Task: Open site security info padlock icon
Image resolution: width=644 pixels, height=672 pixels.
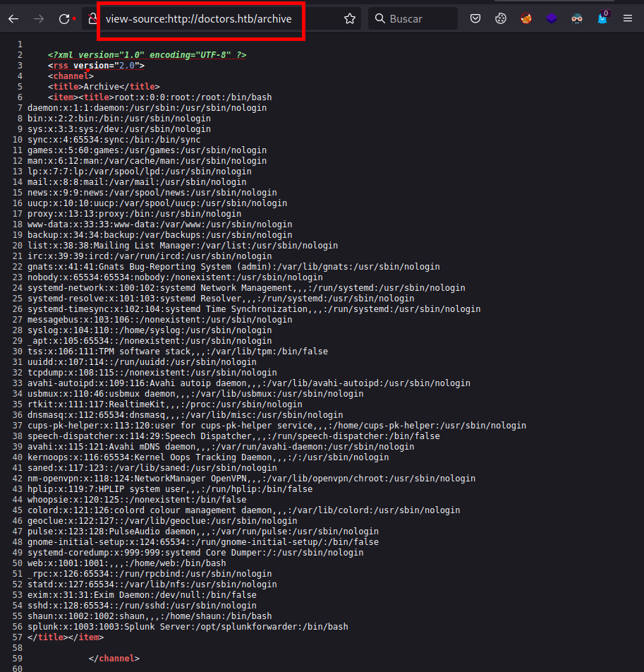Action: (x=92, y=19)
